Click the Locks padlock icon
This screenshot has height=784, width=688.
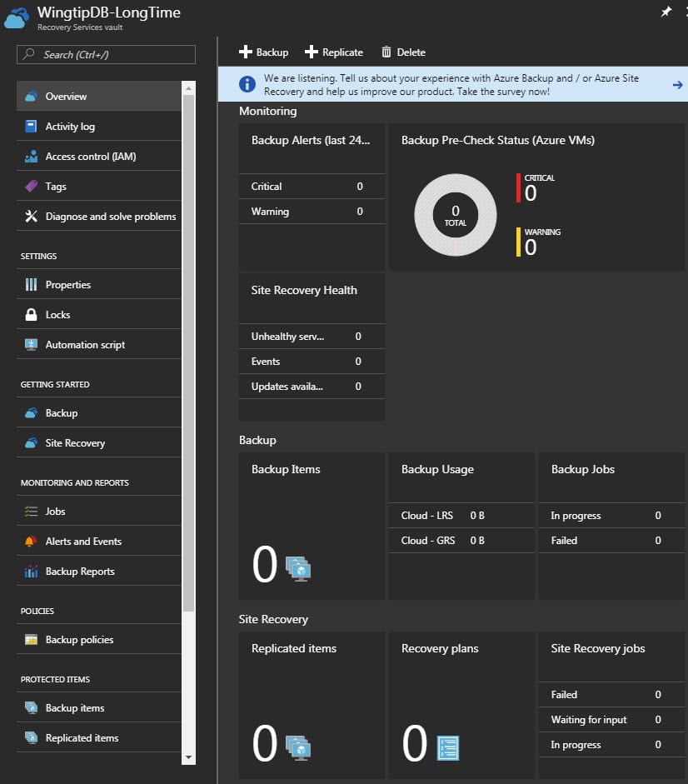tap(31, 314)
